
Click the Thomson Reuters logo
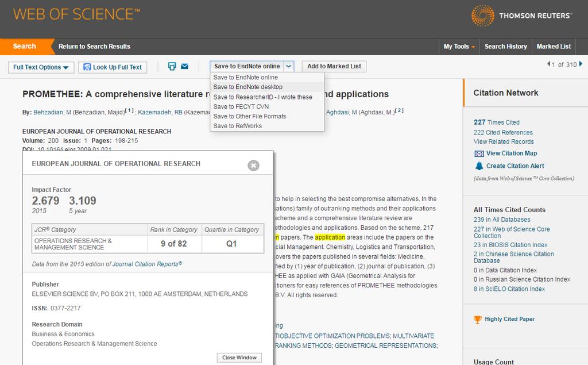click(521, 16)
